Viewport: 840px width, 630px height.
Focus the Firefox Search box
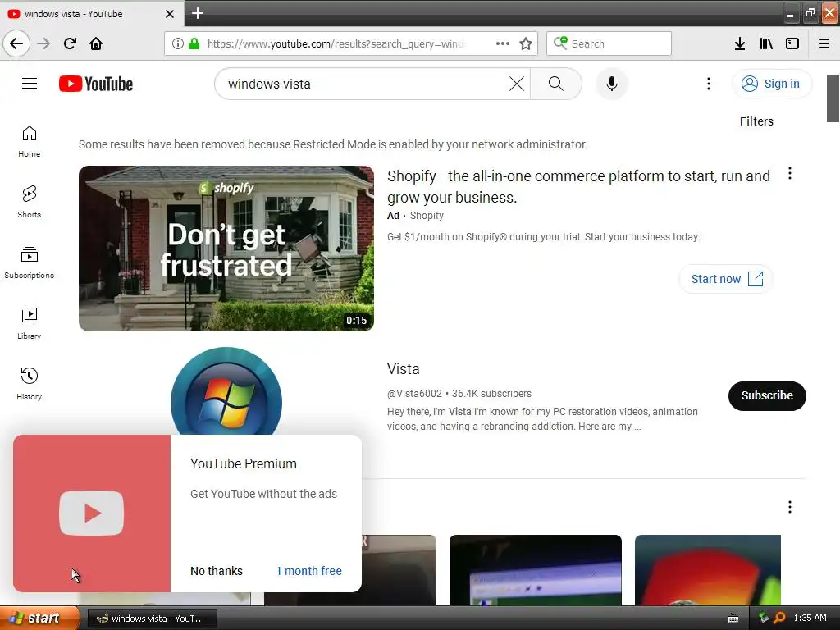tap(609, 43)
